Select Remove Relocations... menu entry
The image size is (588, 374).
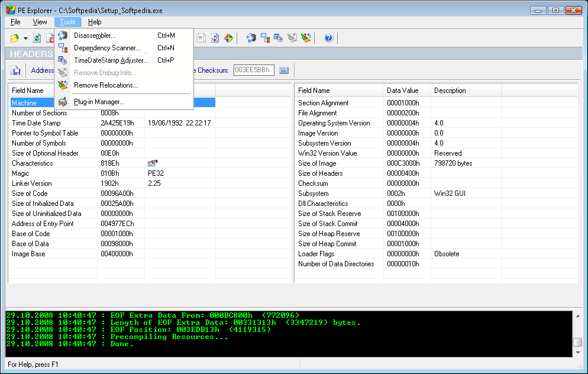pos(124,85)
